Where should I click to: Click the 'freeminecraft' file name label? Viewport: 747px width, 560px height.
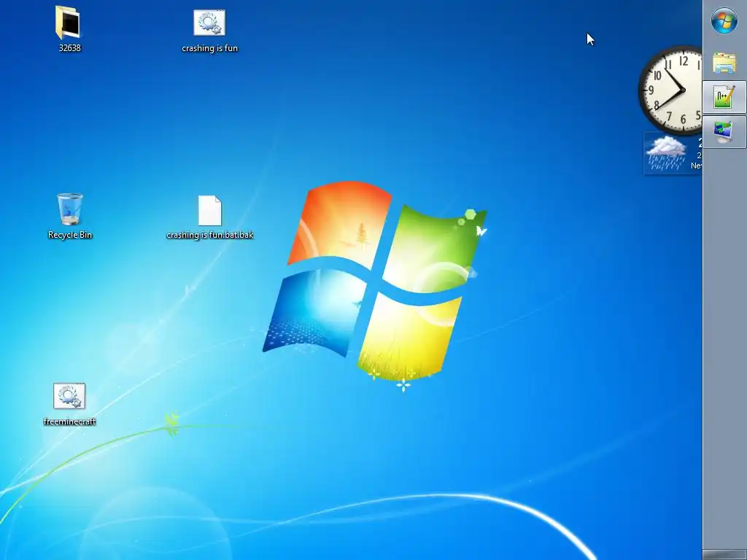coord(69,421)
